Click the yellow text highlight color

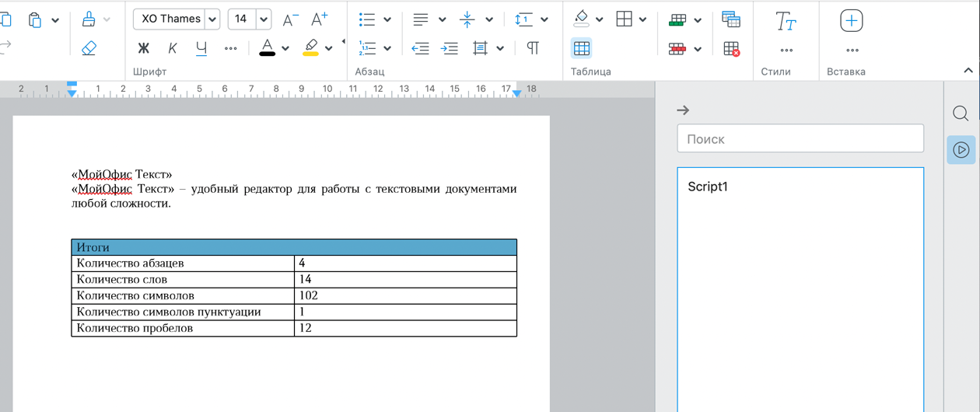[311, 48]
